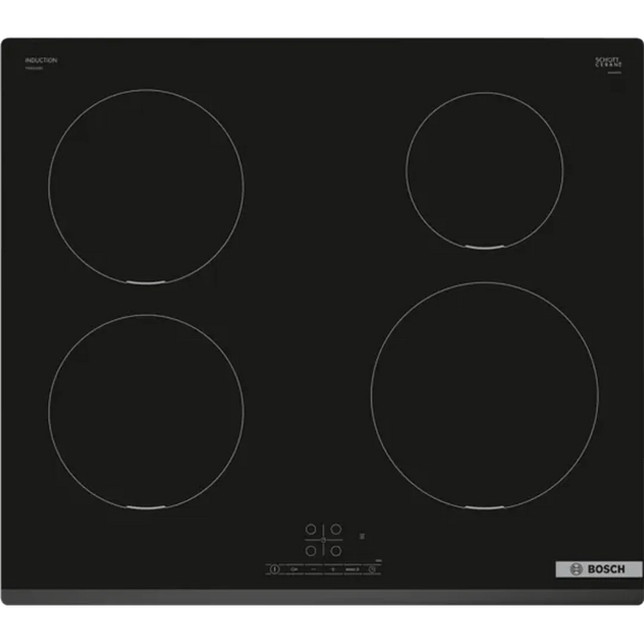Tap the timer function icon

(x=371, y=568)
